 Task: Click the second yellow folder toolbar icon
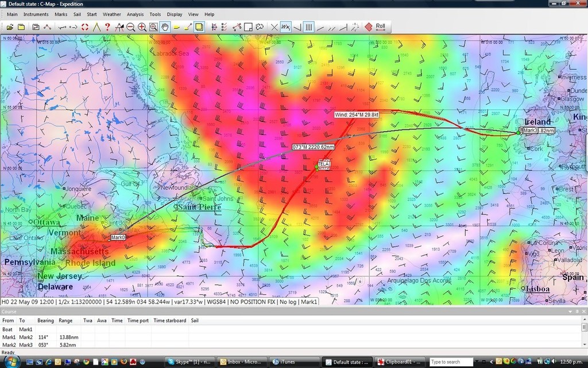click(x=21, y=27)
